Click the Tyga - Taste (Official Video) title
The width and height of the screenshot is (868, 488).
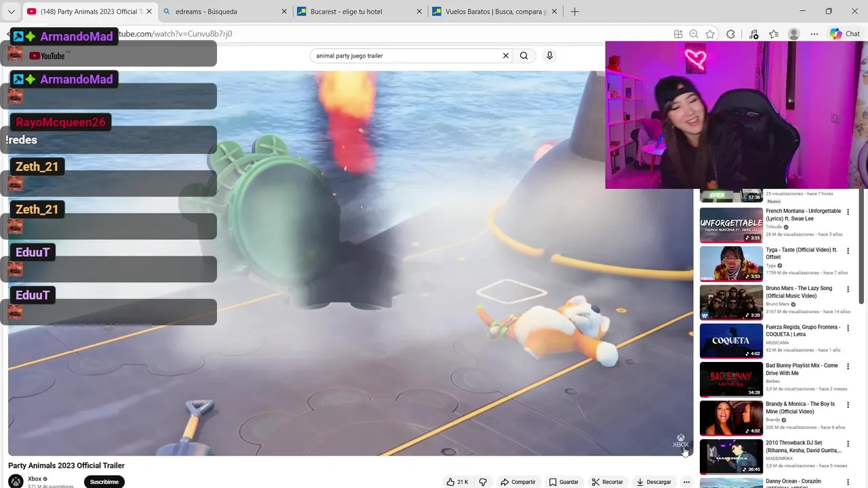click(x=802, y=253)
